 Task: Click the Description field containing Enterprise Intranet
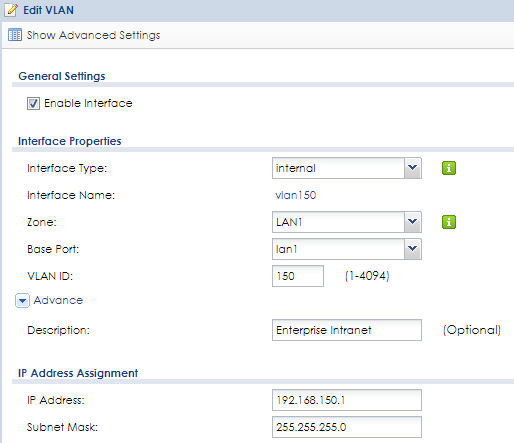(x=347, y=330)
